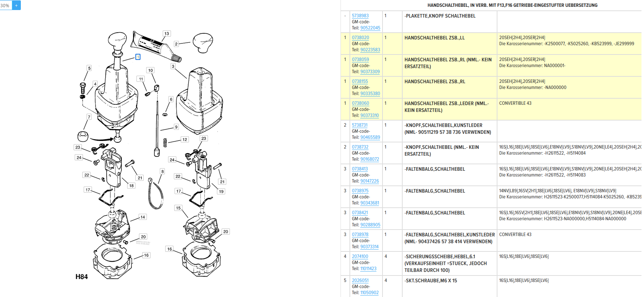Image resolution: width=644 pixels, height=297 pixels.
Task: Open leather shift lever part 0738060
Action: coord(360,103)
